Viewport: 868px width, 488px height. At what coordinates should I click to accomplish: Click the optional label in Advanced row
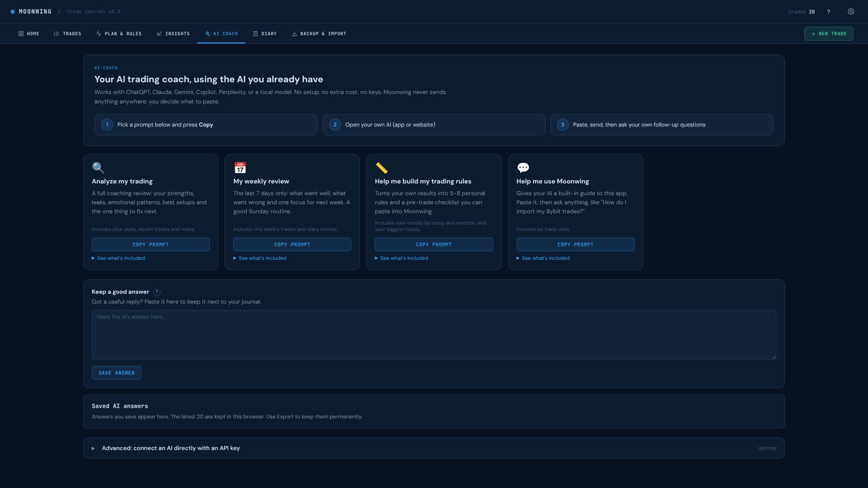(x=767, y=448)
